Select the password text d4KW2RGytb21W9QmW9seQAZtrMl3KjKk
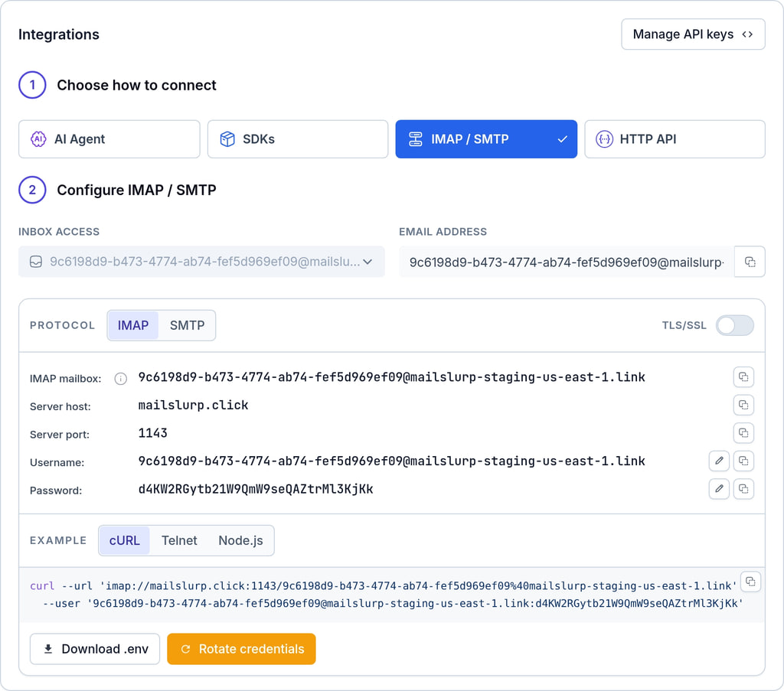 pos(256,489)
